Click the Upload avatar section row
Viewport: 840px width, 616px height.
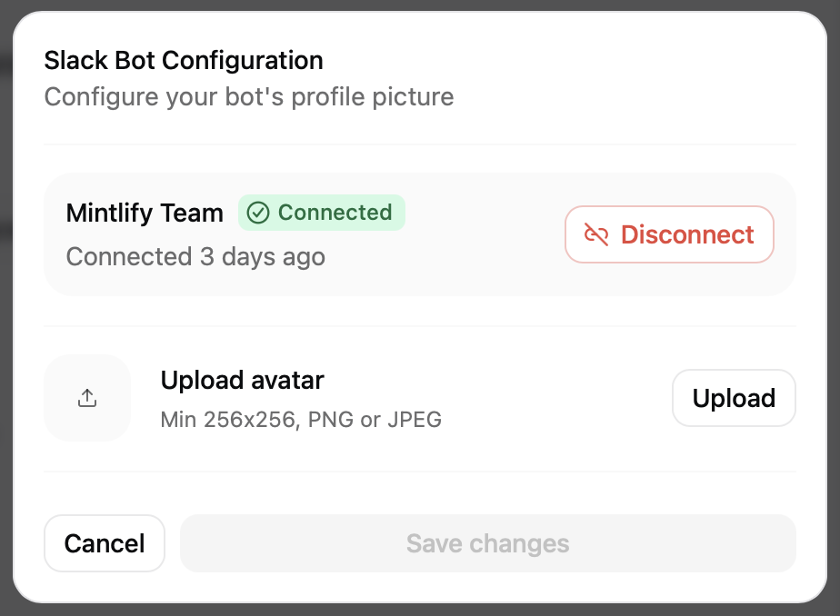420,398
